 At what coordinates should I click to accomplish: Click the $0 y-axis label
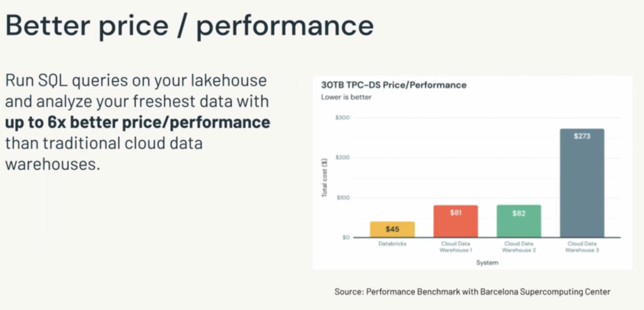(x=346, y=237)
